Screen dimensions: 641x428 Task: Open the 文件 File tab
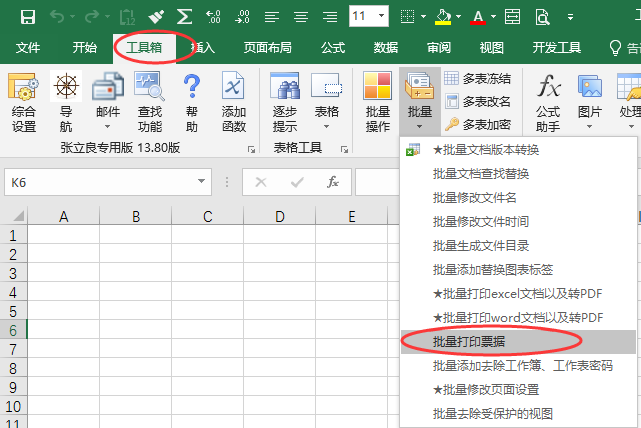[x=28, y=48]
